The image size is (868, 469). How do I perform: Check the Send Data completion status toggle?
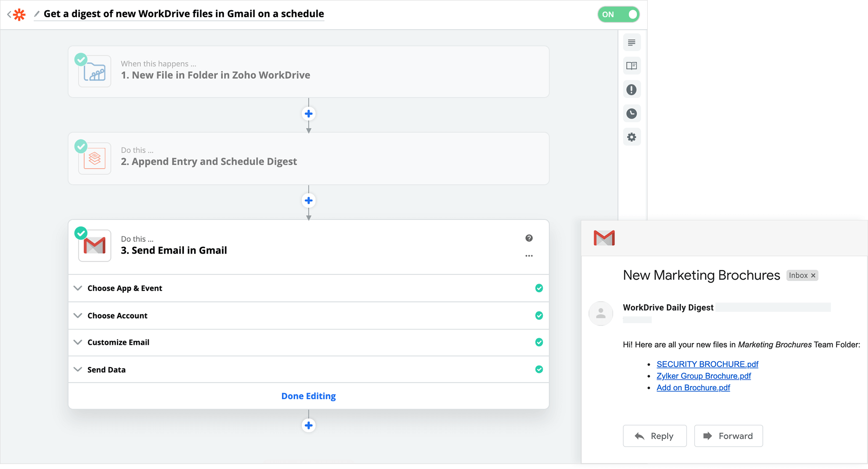538,368
